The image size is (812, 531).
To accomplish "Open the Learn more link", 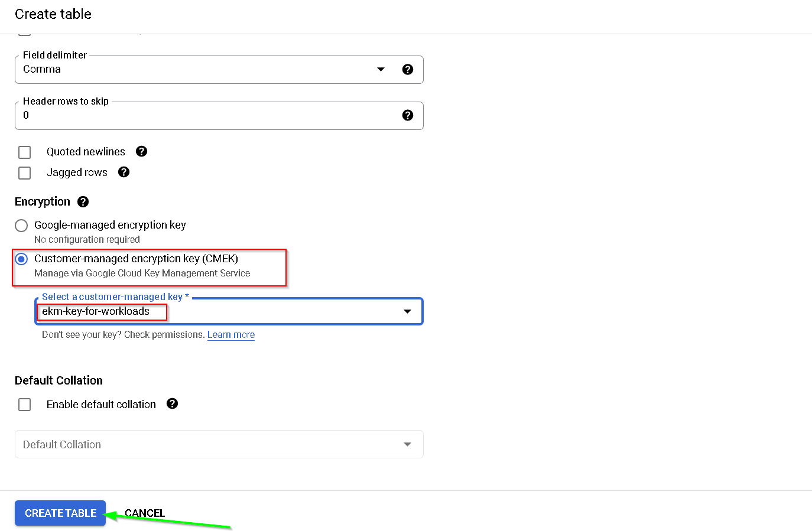I will point(231,334).
